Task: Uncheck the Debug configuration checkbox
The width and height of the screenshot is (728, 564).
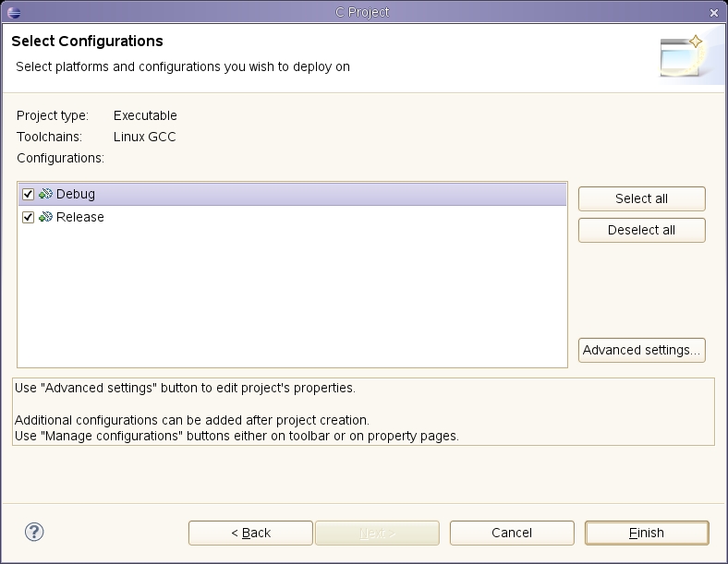Action: point(28,194)
